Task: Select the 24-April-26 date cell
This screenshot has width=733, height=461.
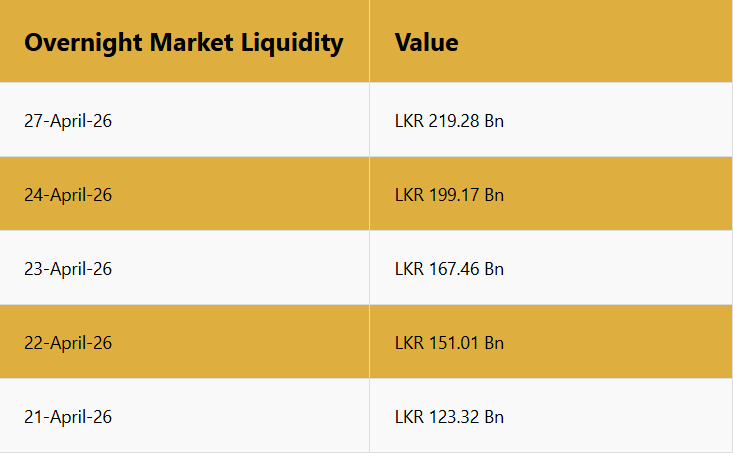Action: click(x=68, y=195)
